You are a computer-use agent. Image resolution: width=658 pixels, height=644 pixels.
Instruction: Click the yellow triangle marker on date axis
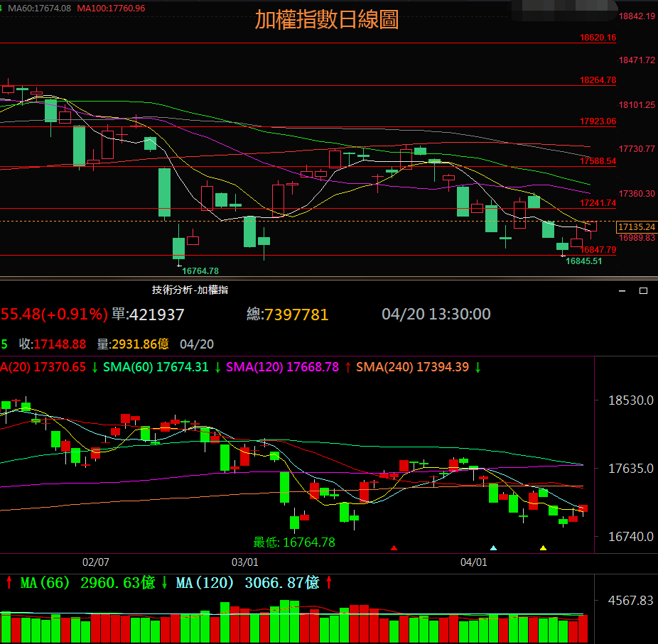[x=543, y=547]
